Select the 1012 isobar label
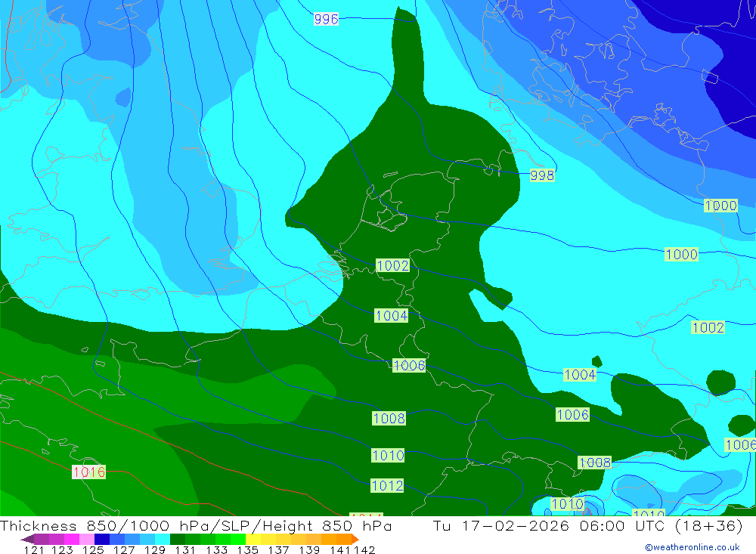Image resolution: width=756 pixels, height=554 pixels. 387,485
